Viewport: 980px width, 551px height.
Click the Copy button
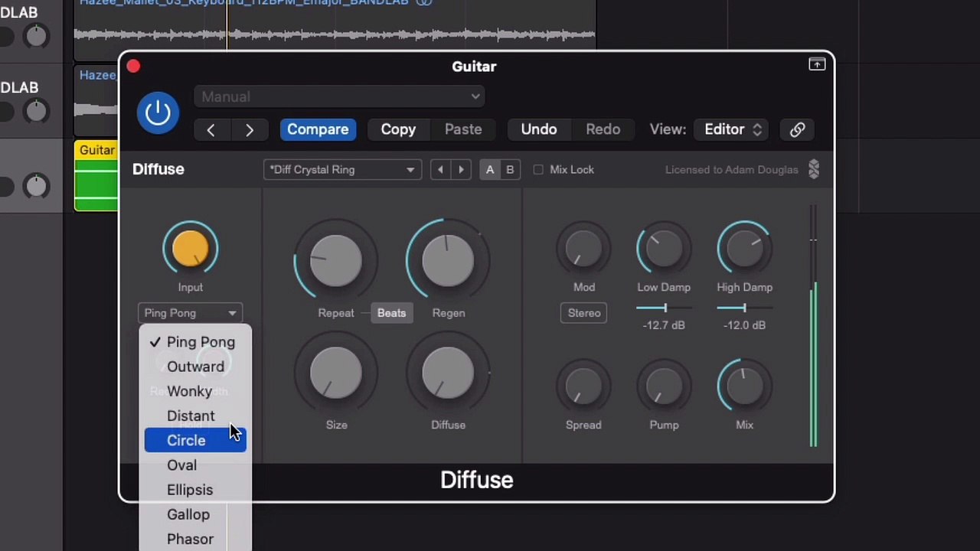398,129
